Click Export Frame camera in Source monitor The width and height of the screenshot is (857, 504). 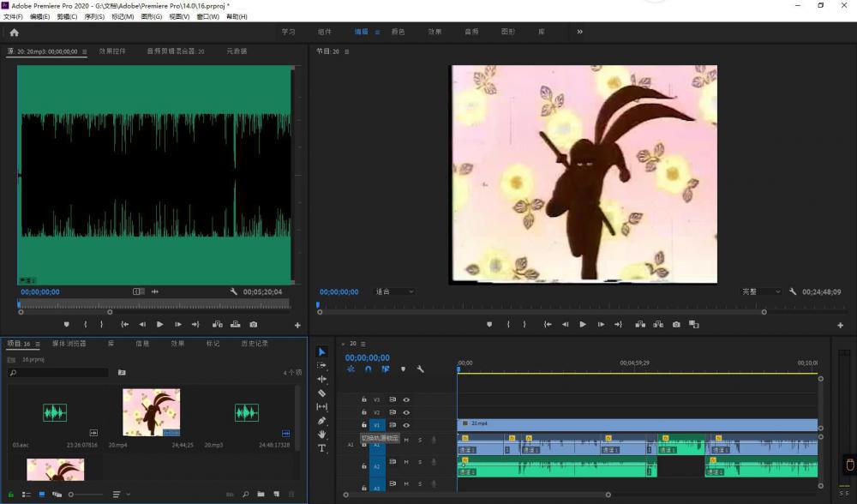coord(254,324)
